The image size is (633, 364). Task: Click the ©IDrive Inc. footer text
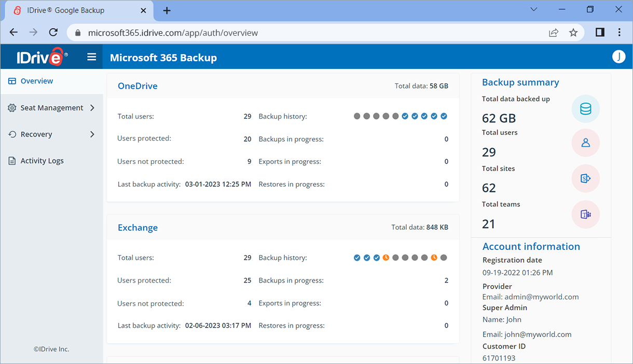coord(51,349)
